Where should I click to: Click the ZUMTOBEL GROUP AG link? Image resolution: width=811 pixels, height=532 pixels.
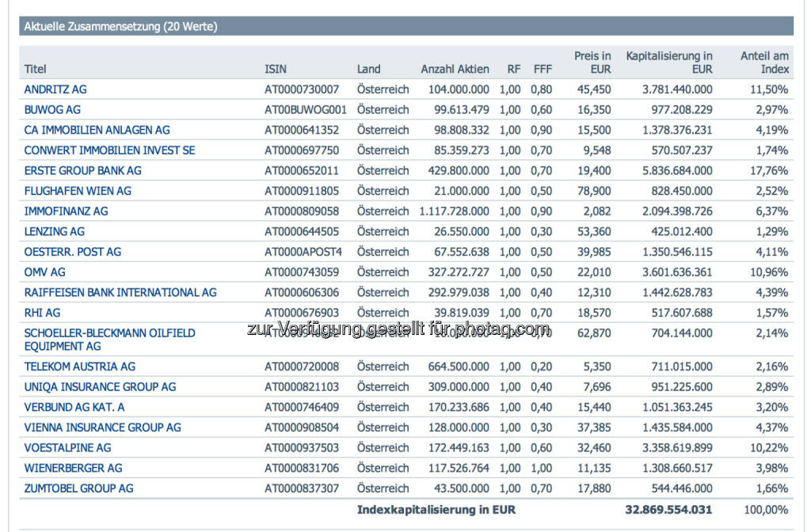78,488
